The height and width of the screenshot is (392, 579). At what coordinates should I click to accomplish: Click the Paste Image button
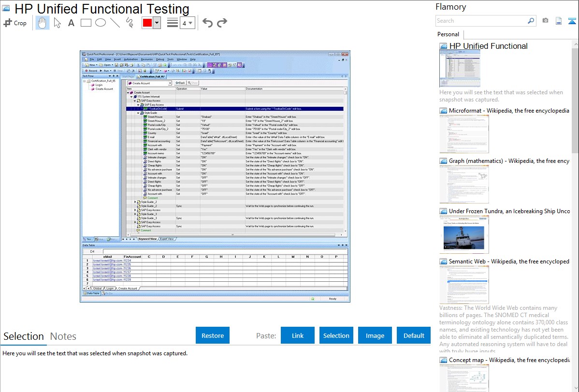375,335
